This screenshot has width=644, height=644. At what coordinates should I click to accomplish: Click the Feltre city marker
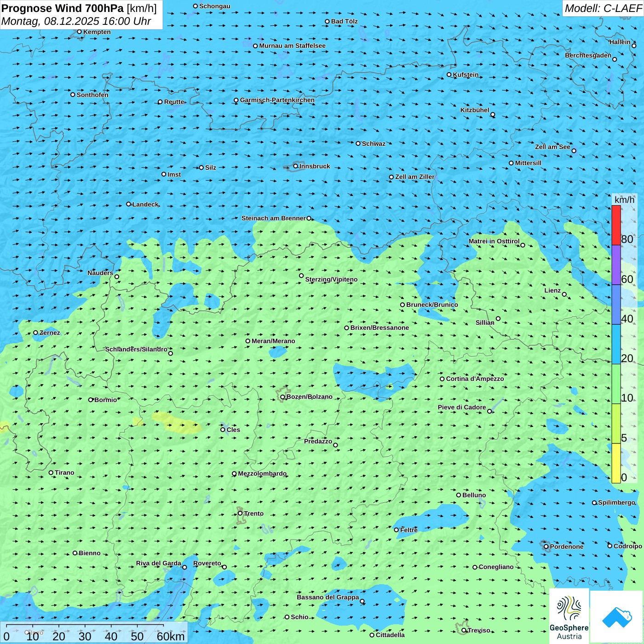396,530
